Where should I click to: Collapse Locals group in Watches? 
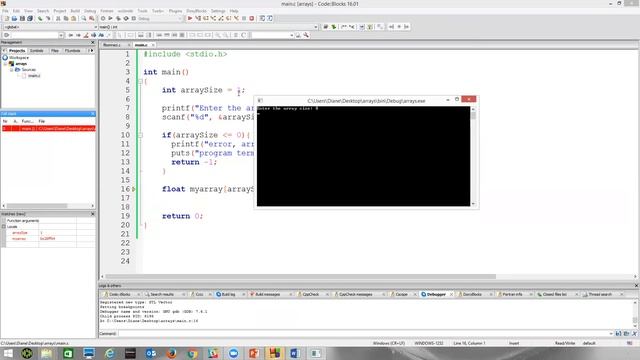pyautogui.click(x=4, y=227)
